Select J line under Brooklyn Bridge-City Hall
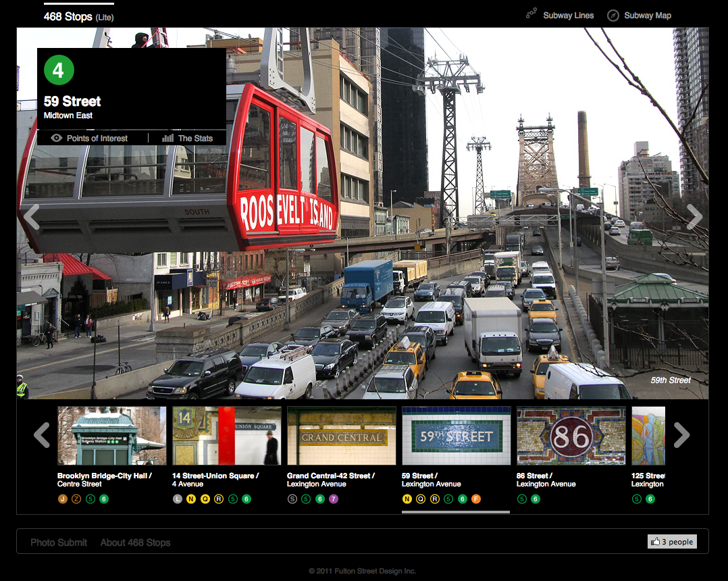 tap(63, 499)
